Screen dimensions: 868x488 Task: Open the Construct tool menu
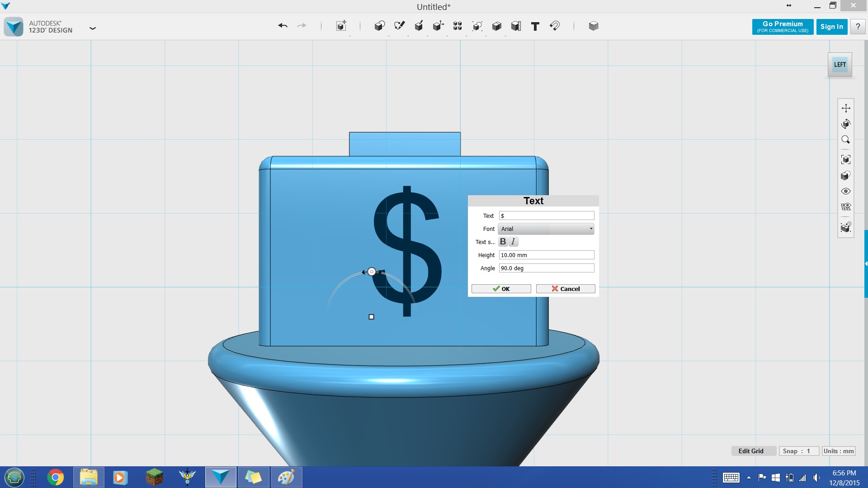point(419,26)
